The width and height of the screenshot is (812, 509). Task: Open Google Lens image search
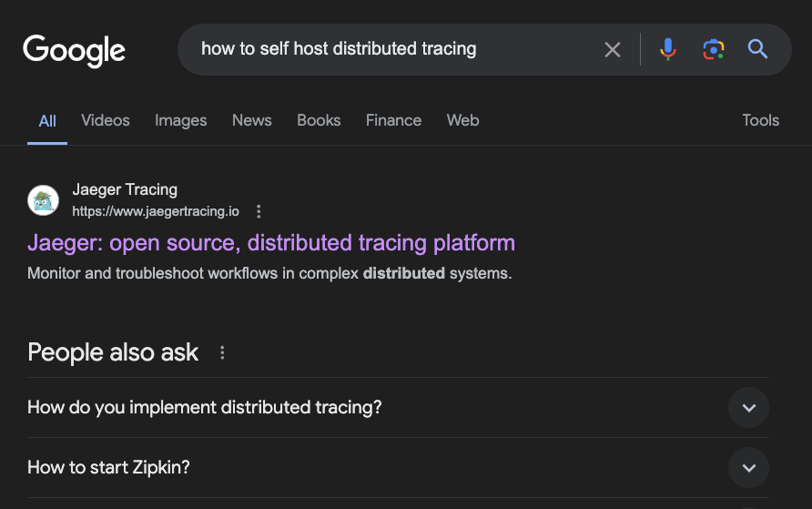[713, 49]
